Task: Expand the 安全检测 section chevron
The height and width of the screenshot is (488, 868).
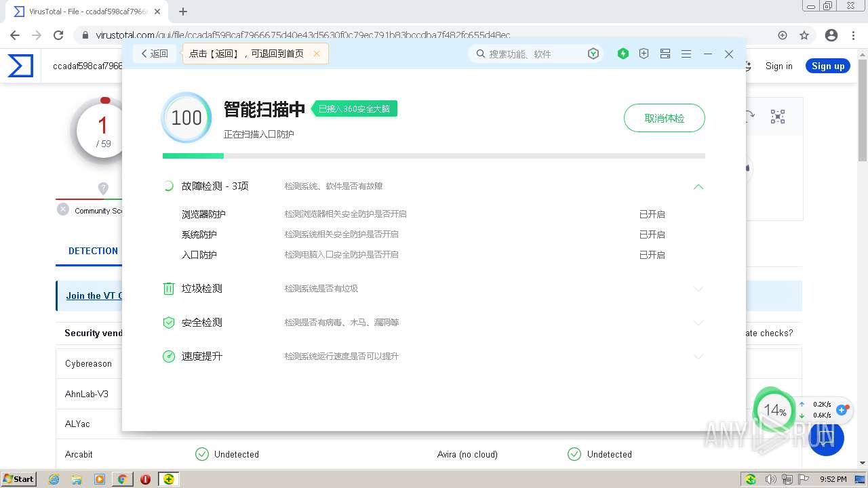Action: tap(698, 323)
